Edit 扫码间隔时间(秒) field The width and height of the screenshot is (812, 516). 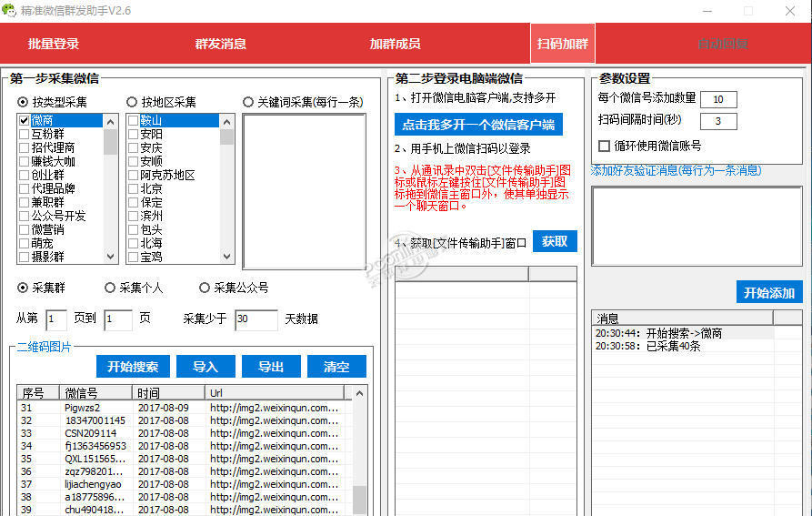coord(718,121)
